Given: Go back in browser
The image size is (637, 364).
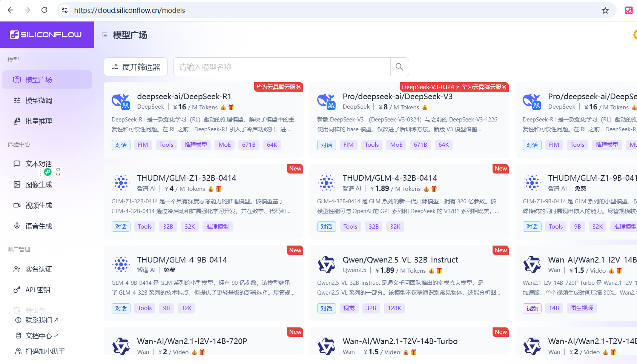Looking at the screenshot, I should pyautogui.click(x=11, y=10).
